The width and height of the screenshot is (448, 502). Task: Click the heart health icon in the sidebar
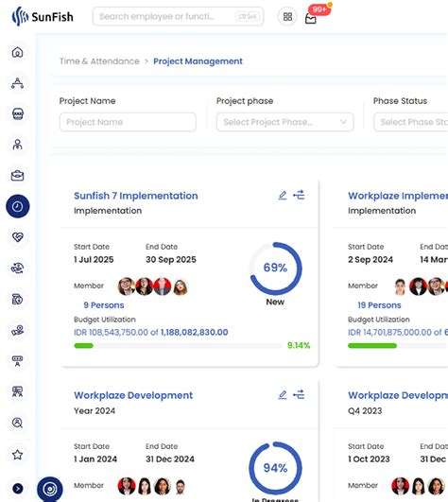tap(17, 237)
